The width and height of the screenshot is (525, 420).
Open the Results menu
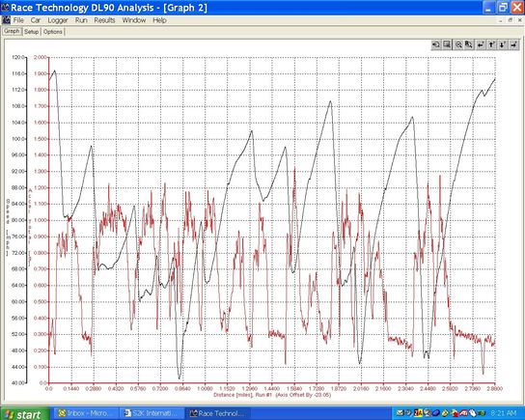(104, 20)
